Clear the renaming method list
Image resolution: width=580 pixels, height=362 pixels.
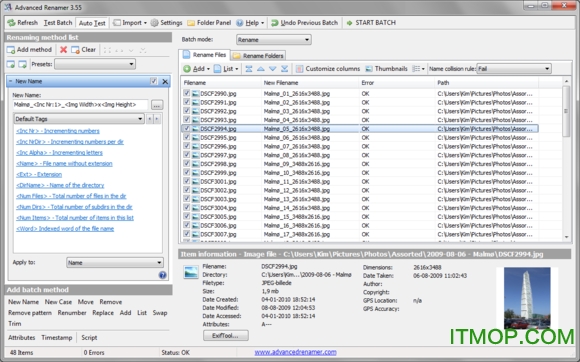(84, 50)
